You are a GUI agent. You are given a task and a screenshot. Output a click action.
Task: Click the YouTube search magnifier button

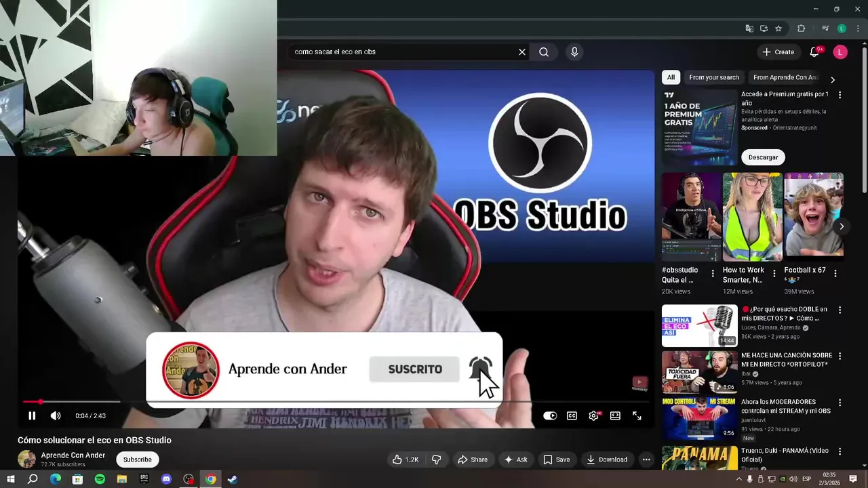(544, 52)
